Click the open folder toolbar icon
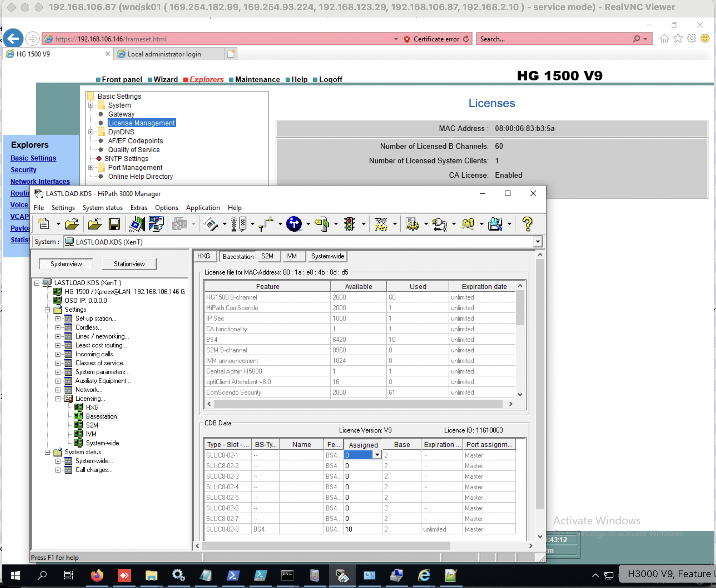Screen dimensions: 716x588 pos(72,224)
